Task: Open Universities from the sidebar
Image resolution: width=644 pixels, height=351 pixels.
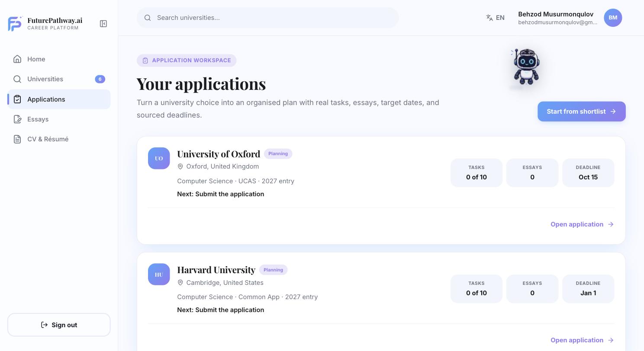Action: click(59, 79)
